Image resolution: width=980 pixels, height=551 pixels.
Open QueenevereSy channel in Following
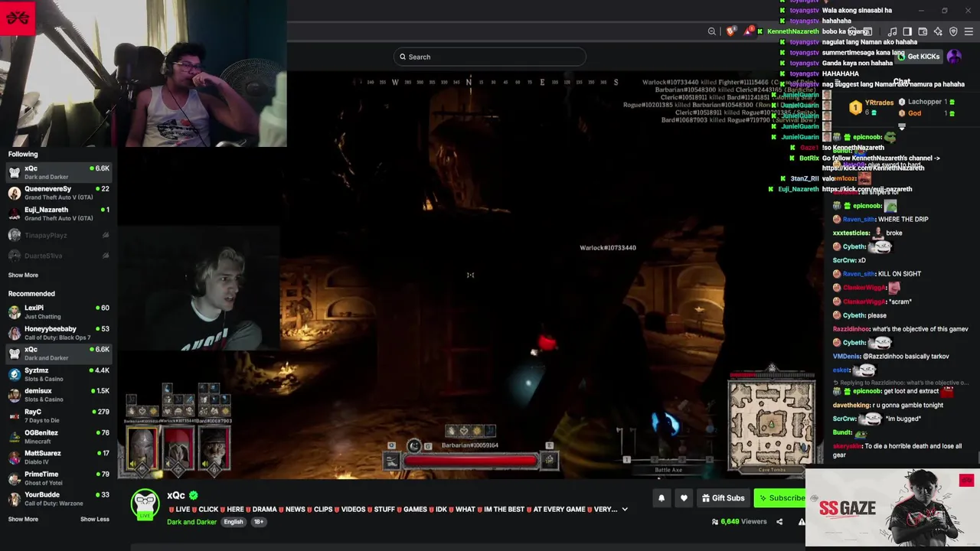[58, 193]
